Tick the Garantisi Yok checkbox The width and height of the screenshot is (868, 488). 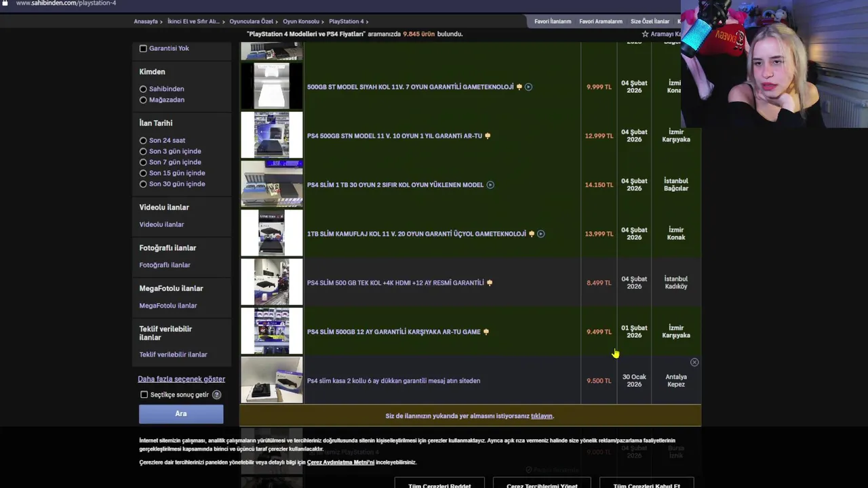click(x=143, y=48)
